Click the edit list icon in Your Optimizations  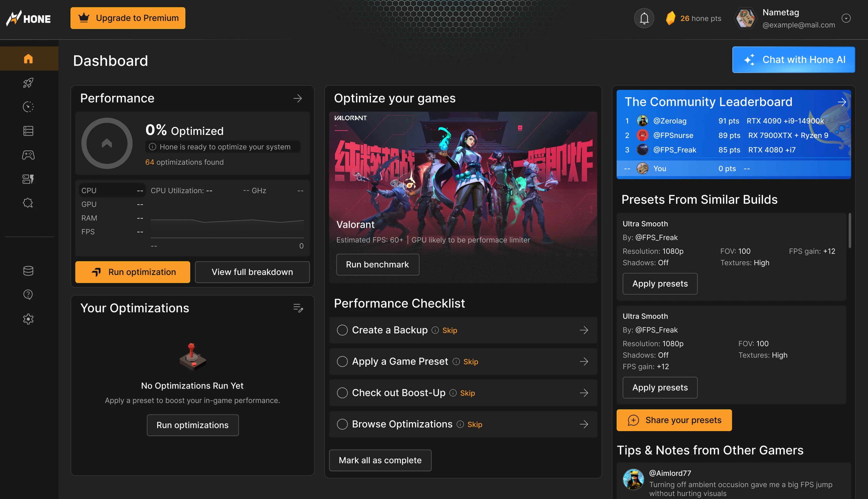tap(298, 308)
